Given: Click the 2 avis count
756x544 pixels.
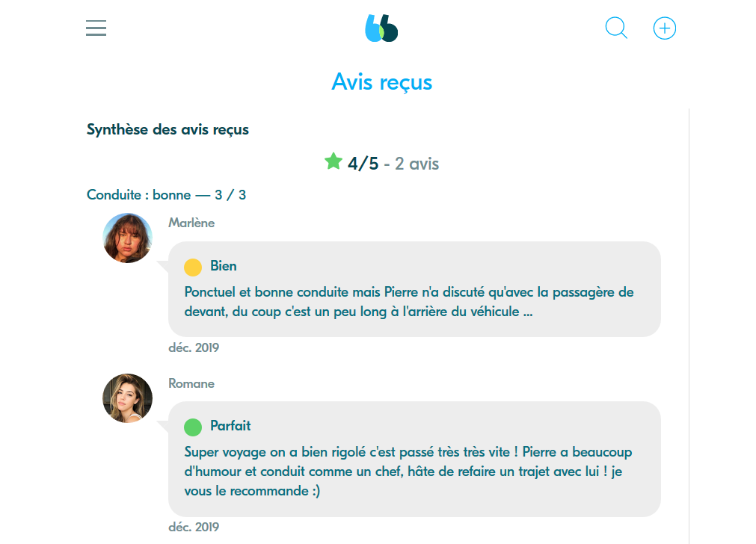Looking at the screenshot, I should pos(417,164).
